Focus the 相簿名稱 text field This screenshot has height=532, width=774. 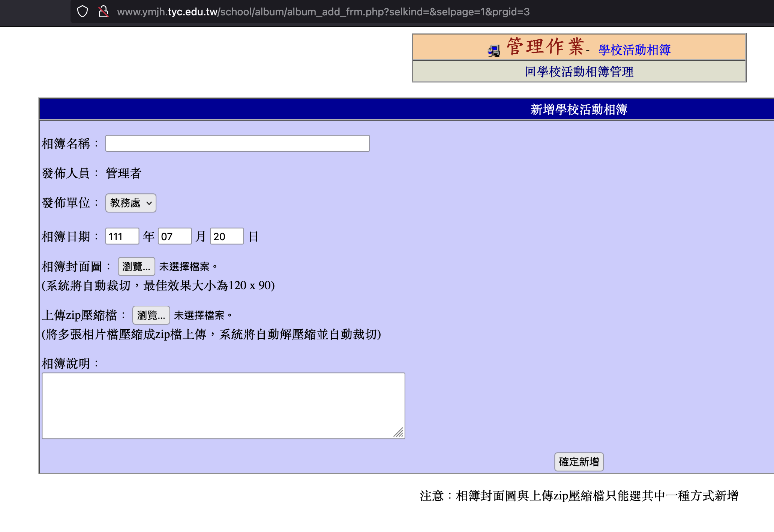click(x=237, y=143)
